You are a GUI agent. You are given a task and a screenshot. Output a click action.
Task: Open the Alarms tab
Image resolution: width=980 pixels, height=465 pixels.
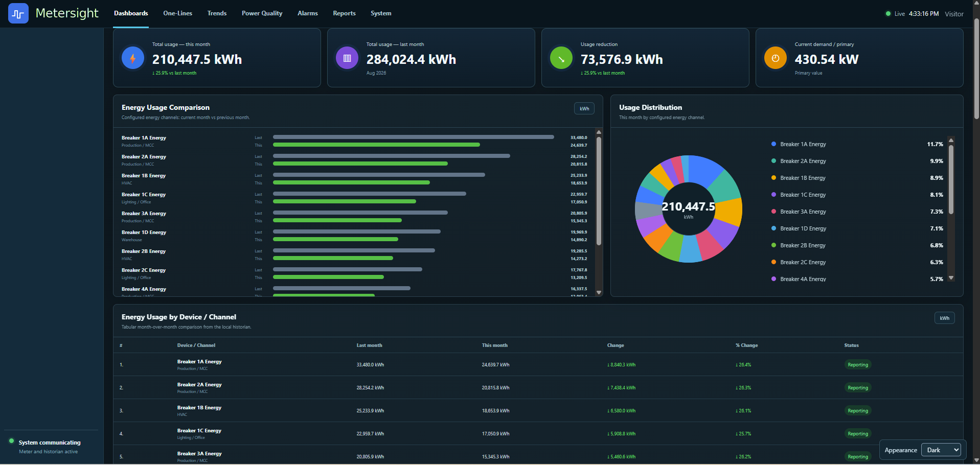pyautogui.click(x=308, y=13)
